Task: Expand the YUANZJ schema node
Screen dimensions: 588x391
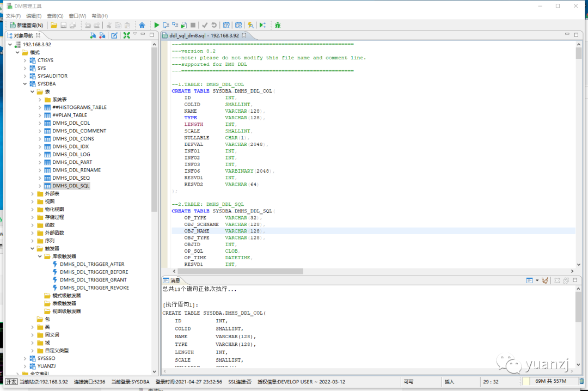Action: pyautogui.click(x=25, y=366)
